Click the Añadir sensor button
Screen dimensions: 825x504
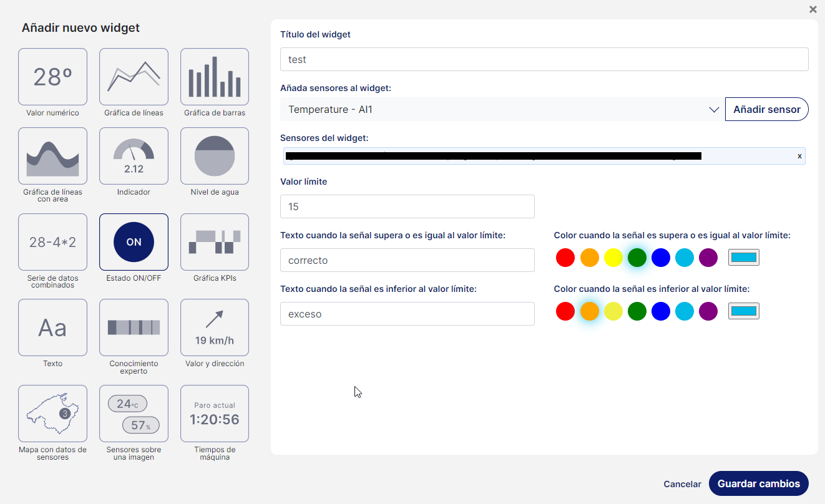pyautogui.click(x=766, y=110)
